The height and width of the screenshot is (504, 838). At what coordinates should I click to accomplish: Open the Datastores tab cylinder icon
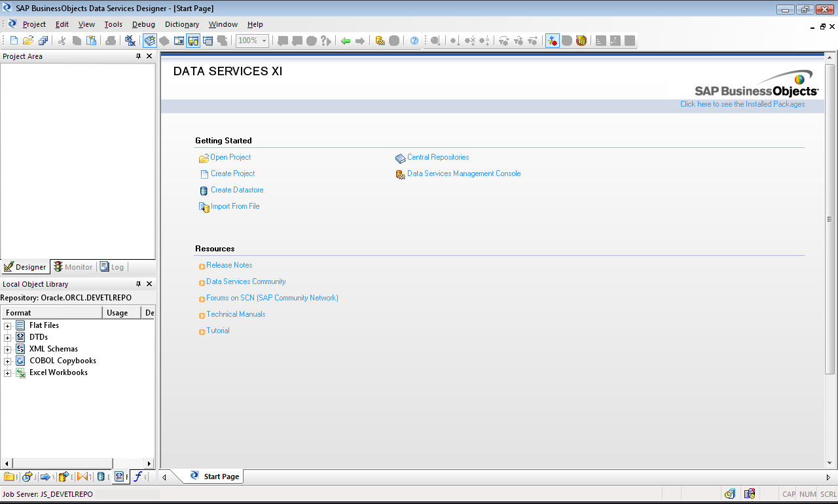pyautogui.click(x=102, y=477)
